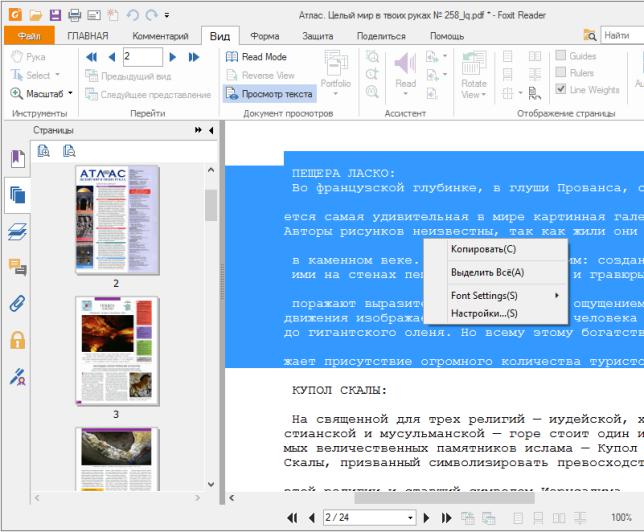Reduce page thumbnails icon
The height and width of the screenshot is (532, 644).
[69, 151]
